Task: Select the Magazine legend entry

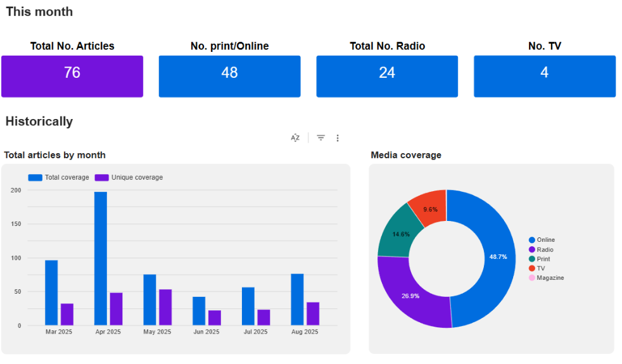Action: [550, 278]
